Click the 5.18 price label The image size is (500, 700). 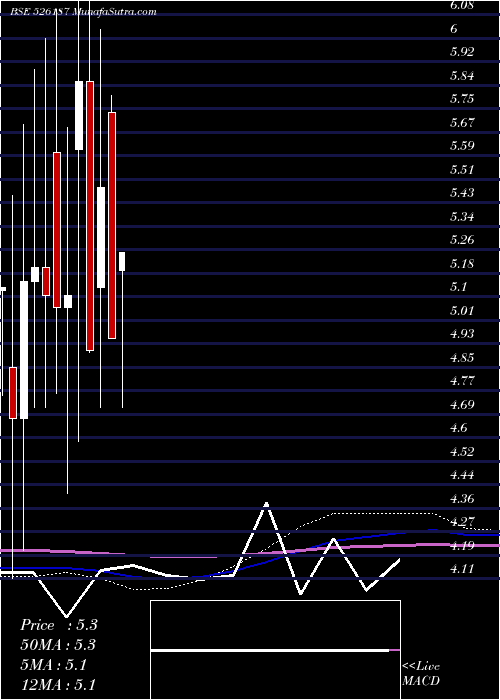coord(462,263)
